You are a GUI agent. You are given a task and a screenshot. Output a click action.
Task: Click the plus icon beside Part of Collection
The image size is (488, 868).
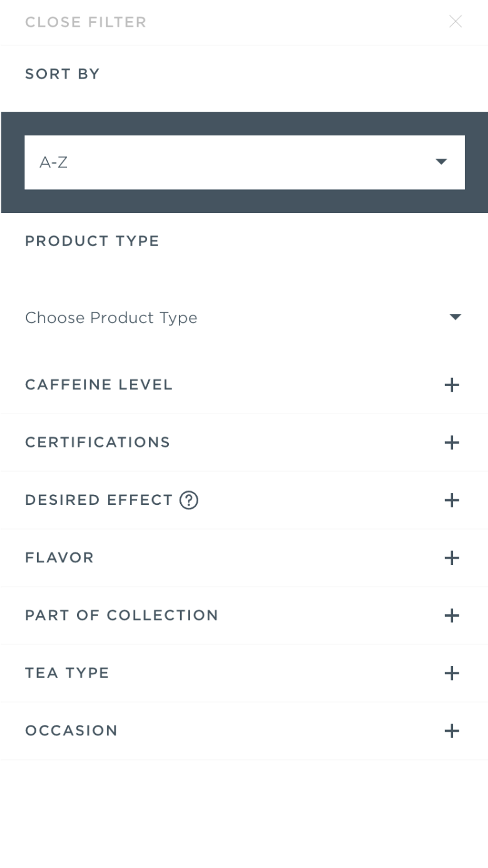pyautogui.click(x=452, y=616)
